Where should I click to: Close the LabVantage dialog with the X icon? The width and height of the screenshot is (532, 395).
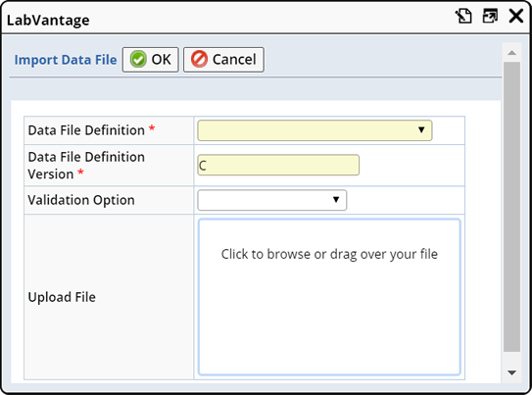point(516,16)
